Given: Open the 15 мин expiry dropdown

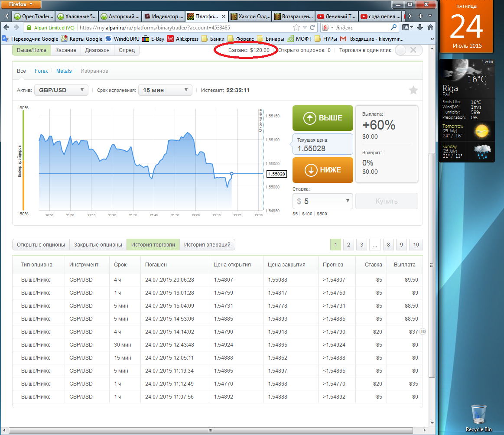Looking at the screenshot, I should click(165, 90).
